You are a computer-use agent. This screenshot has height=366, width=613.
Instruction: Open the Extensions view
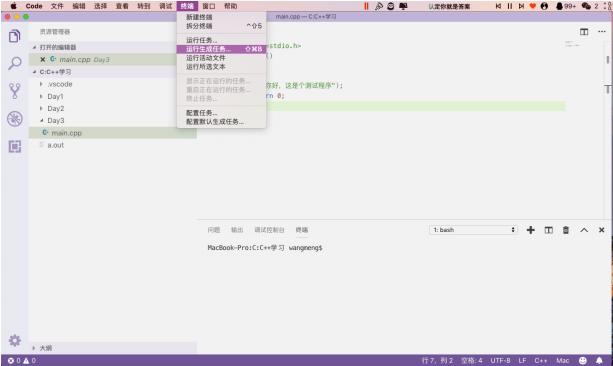click(14, 147)
